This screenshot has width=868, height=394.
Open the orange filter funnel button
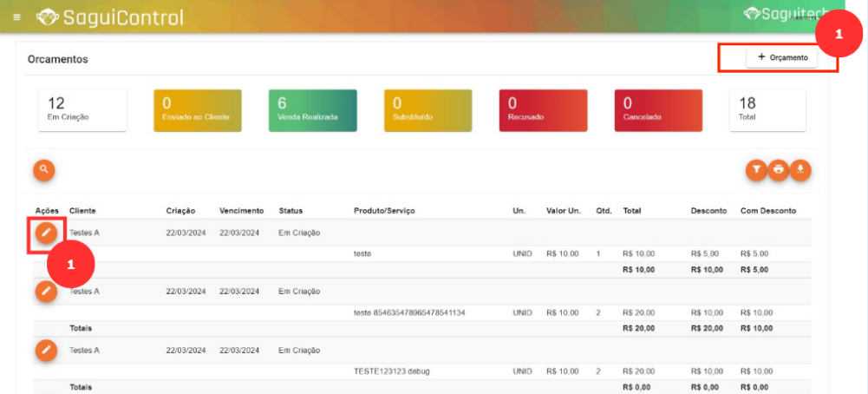[x=757, y=170]
